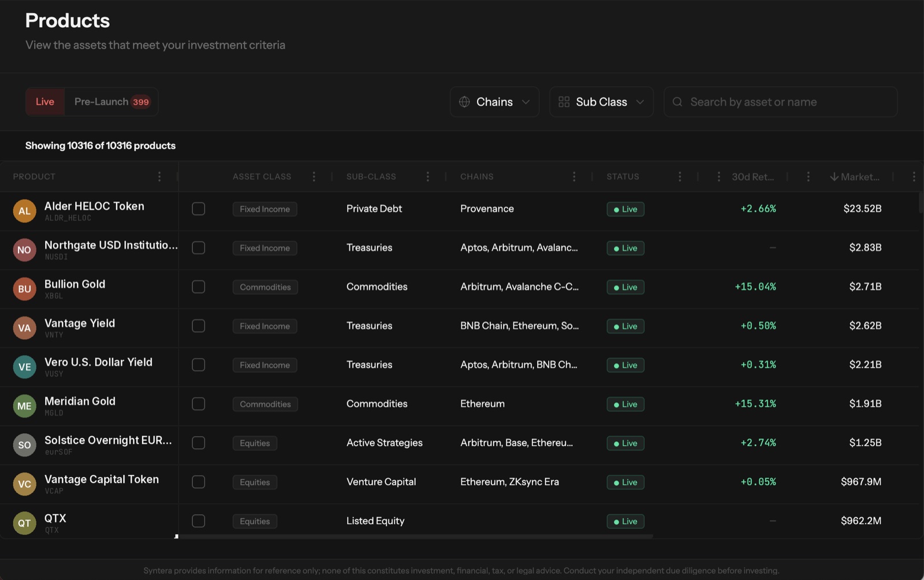Image resolution: width=924 pixels, height=580 pixels.
Task: Open the Meridian Gold product
Action: pyautogui.click(x=80, y=401)
